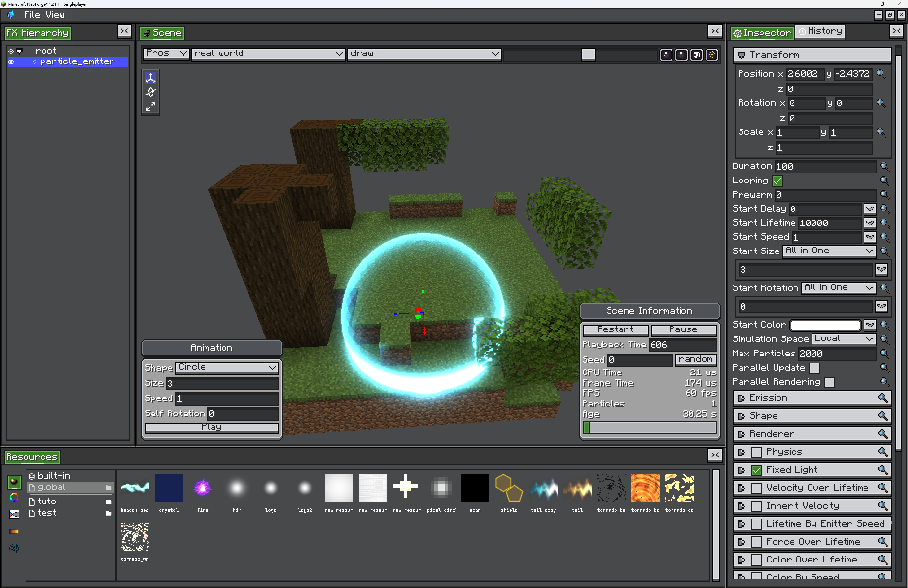Uncheck the Looping checkbox
Screen dimensions: 908x588
tap(777, 181)
